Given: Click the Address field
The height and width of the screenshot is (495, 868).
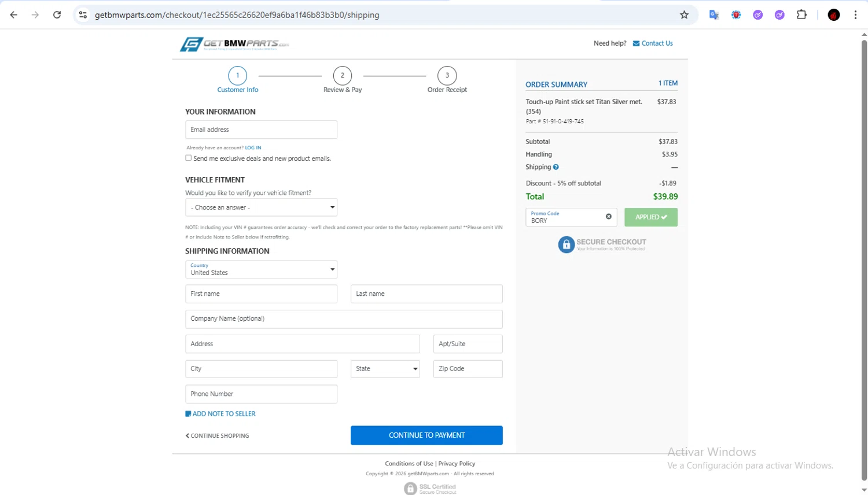Looking at the screenshot, I should tap(303, 344).
